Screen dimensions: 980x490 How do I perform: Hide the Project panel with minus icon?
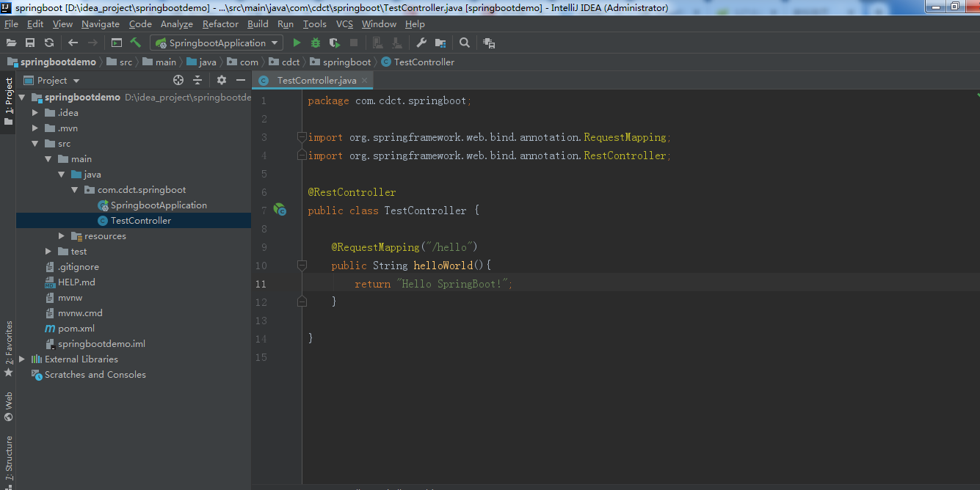point(239,80)
